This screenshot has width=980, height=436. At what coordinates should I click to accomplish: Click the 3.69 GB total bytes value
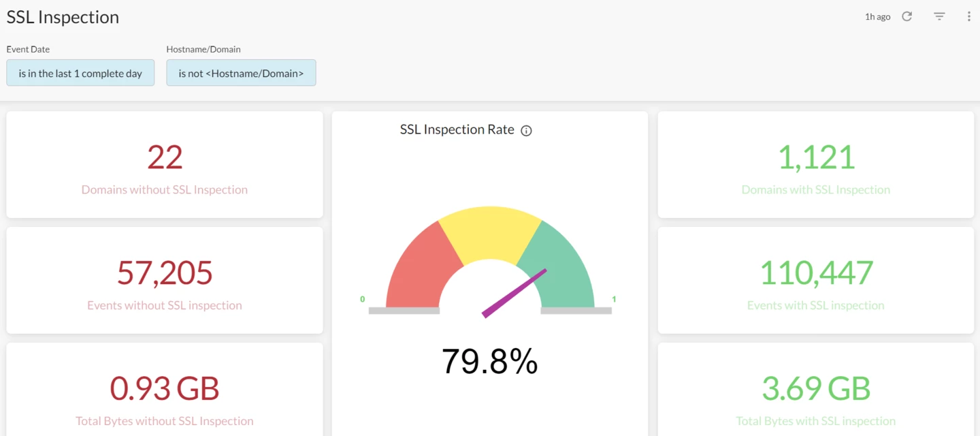[x=815, y=388]
